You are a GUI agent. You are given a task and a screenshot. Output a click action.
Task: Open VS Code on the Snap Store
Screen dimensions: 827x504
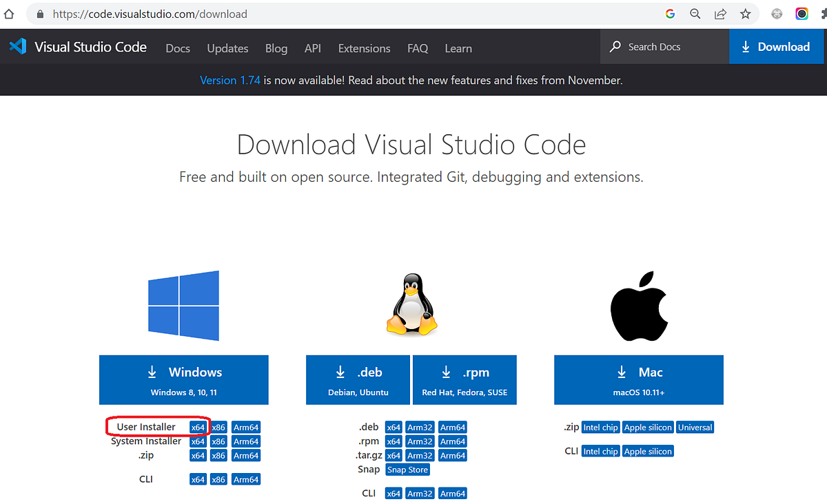407,469
